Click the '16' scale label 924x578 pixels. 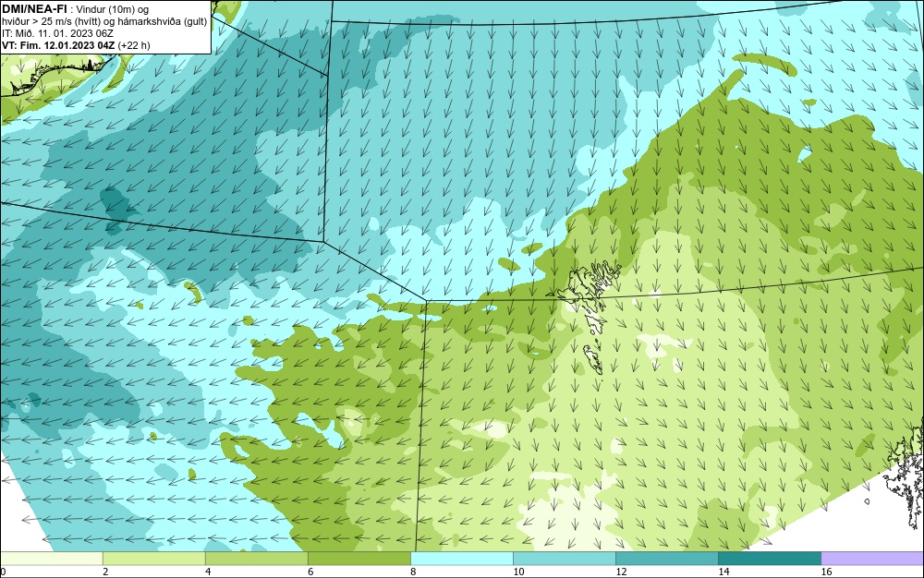pos(826,572)
